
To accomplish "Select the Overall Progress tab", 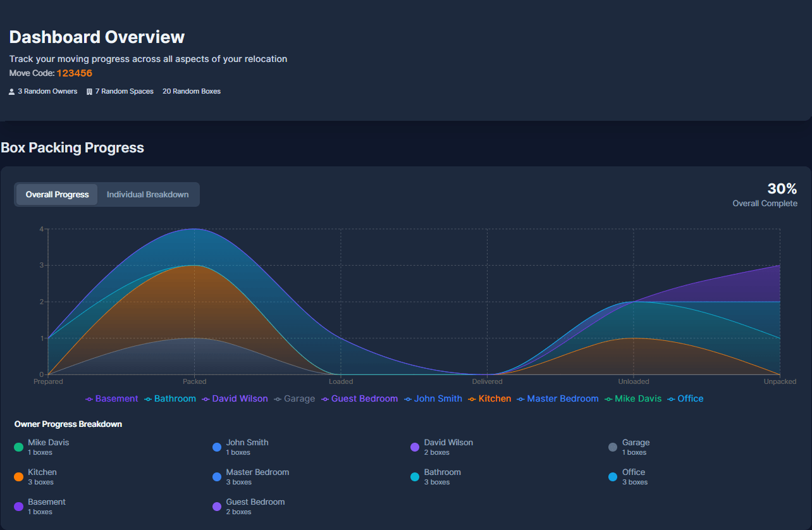I will (56, 194).
